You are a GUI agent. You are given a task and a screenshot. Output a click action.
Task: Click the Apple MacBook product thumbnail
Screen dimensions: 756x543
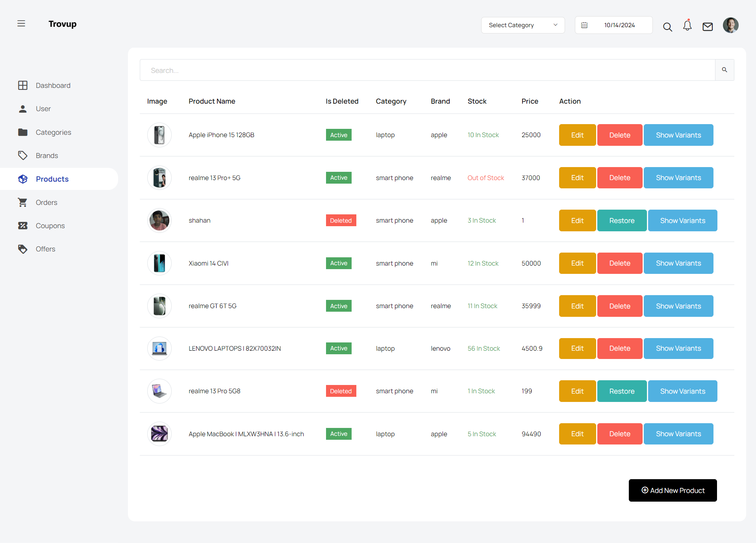159,434
